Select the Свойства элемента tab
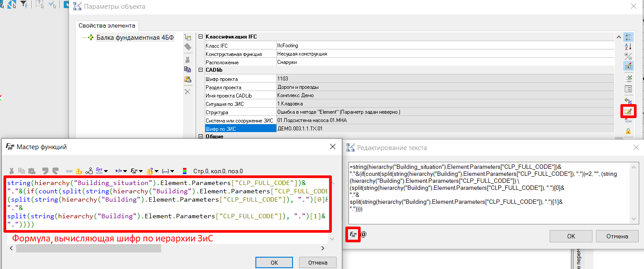The width and height of the screenshot is (644, 269). (107, 26)
